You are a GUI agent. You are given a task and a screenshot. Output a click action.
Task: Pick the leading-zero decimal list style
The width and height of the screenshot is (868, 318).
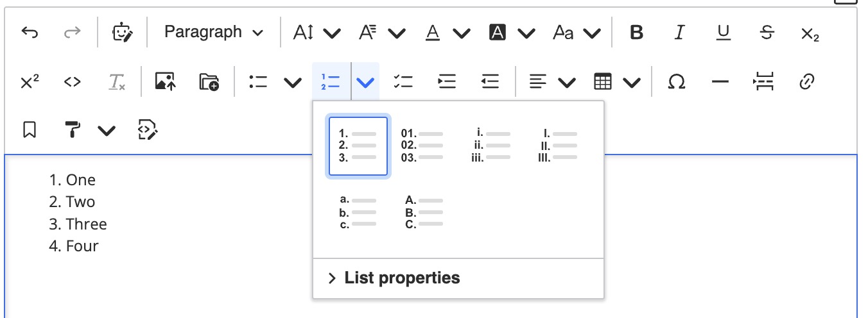423,146
